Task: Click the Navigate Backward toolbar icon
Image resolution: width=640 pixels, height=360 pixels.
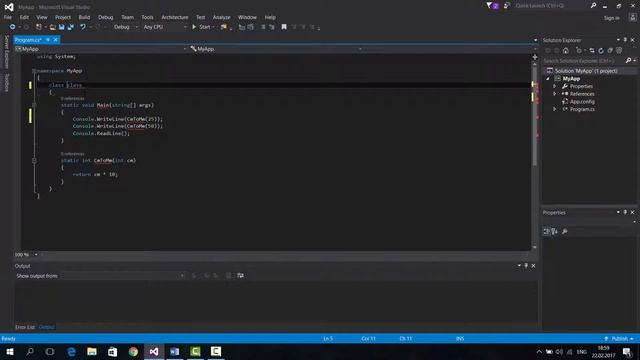Action: click(13, 27)
